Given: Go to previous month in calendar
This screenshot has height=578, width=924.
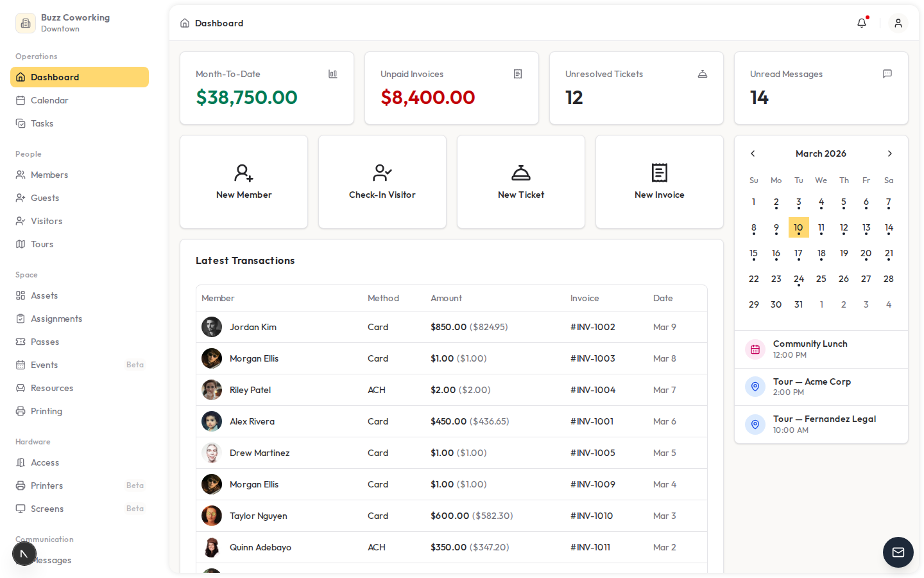Looking at the screenshot, I should coord(753,153).
